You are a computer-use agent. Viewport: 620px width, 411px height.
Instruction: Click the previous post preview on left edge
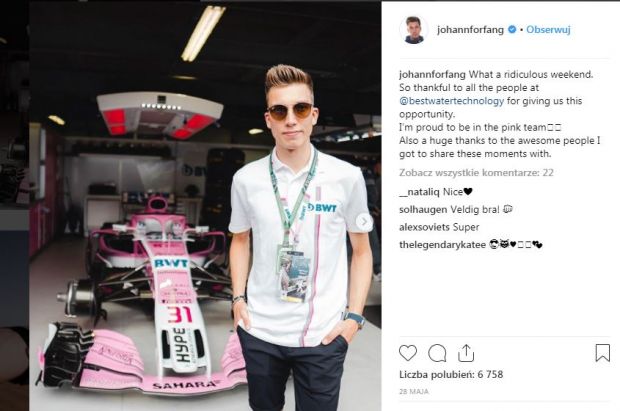coord(14,206)
